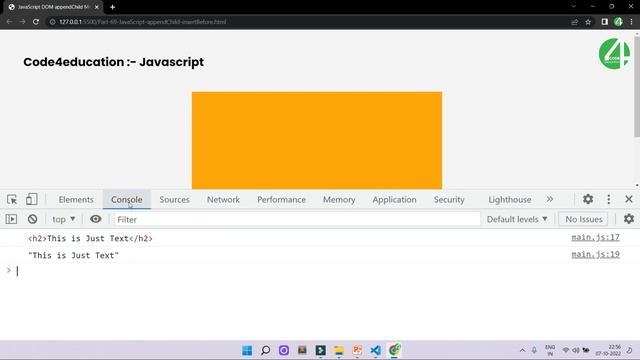Open the Memory tab
This screenshot has width=640, height=360.
(339, 200)
